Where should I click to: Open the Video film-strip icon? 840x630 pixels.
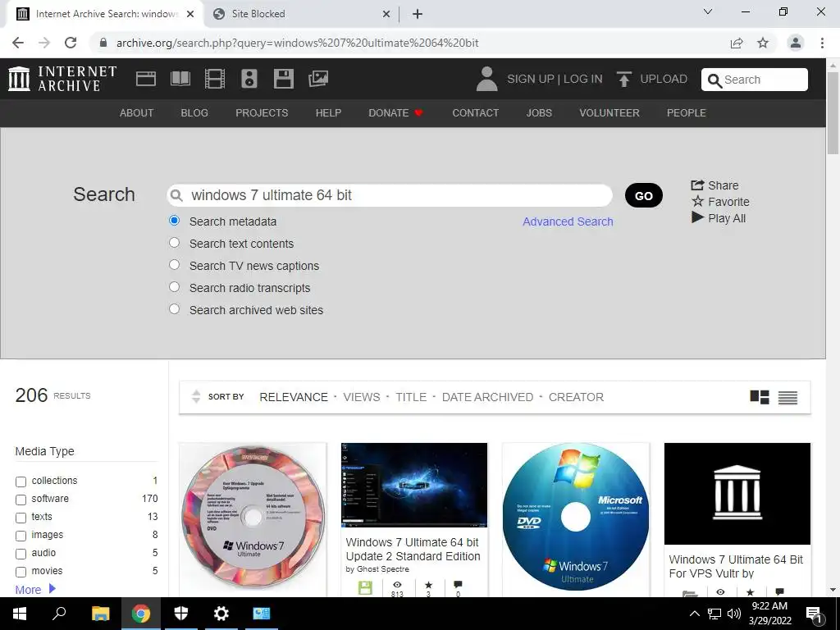[215, 79]
